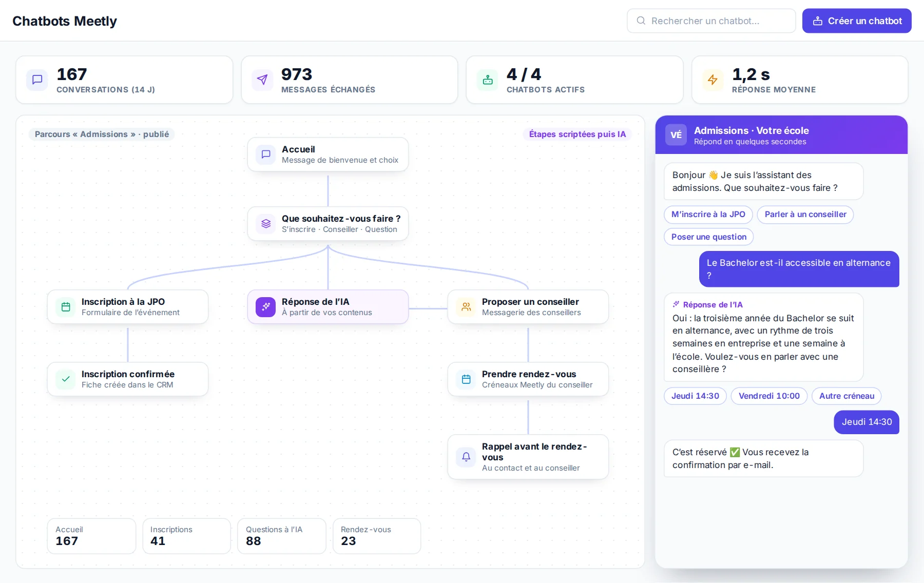Click the sparkle icon beside Réponse de l'IA in chat

676,304
